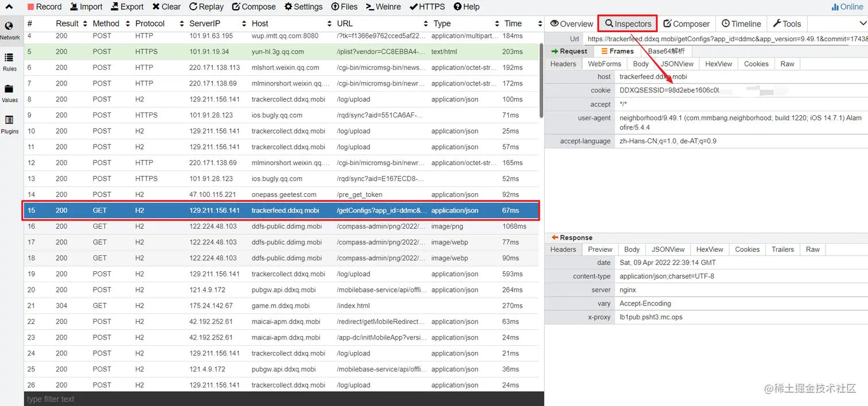This screenshot has height=406, width=868.
Task: Open the Weinre toolbar item
Action: coord(383,7)
